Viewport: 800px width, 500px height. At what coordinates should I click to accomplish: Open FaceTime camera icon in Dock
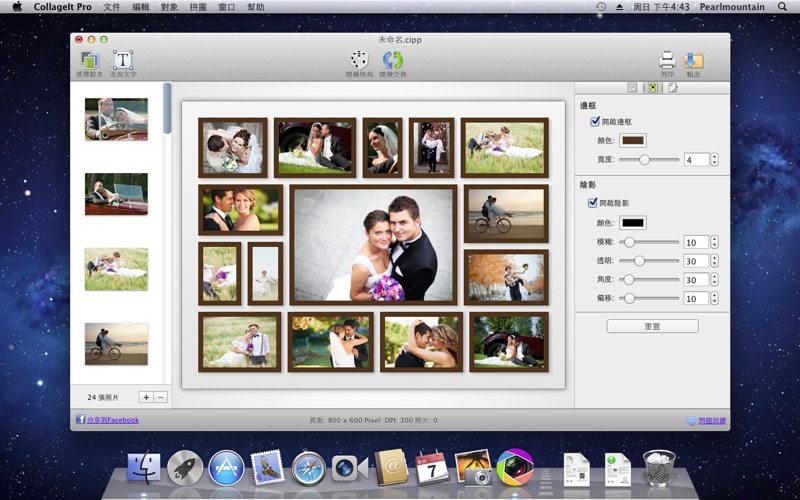click(350, 468)
